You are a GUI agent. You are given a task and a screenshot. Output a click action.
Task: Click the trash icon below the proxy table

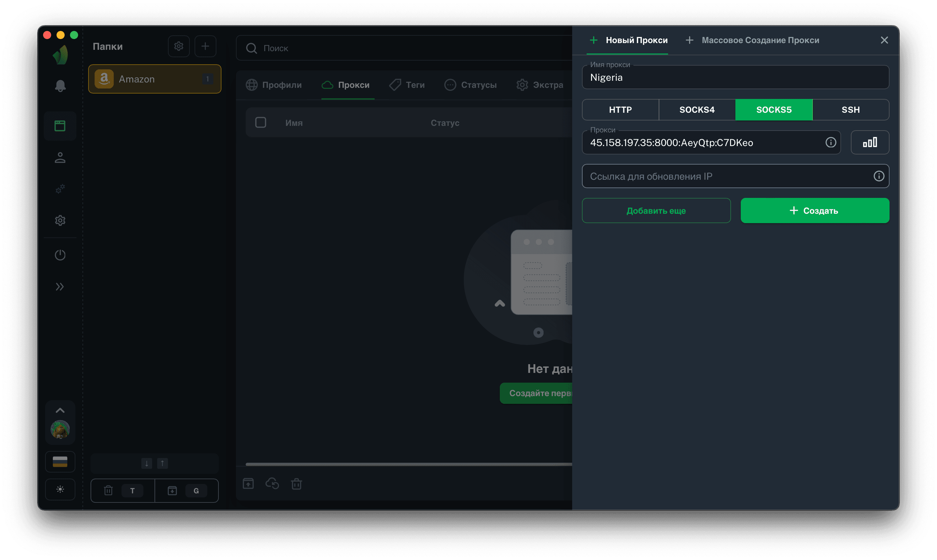(296, 483)
